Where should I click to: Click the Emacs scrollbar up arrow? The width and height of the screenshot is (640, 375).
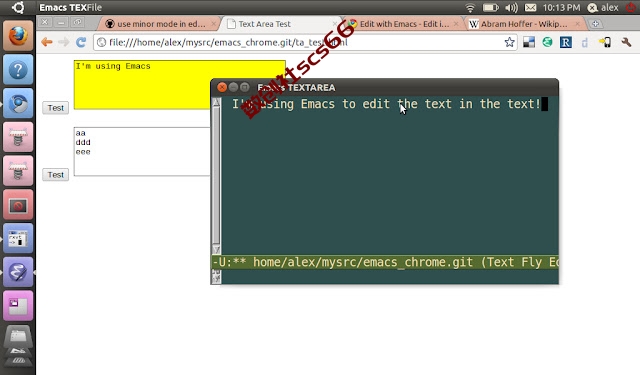point(216,102)
